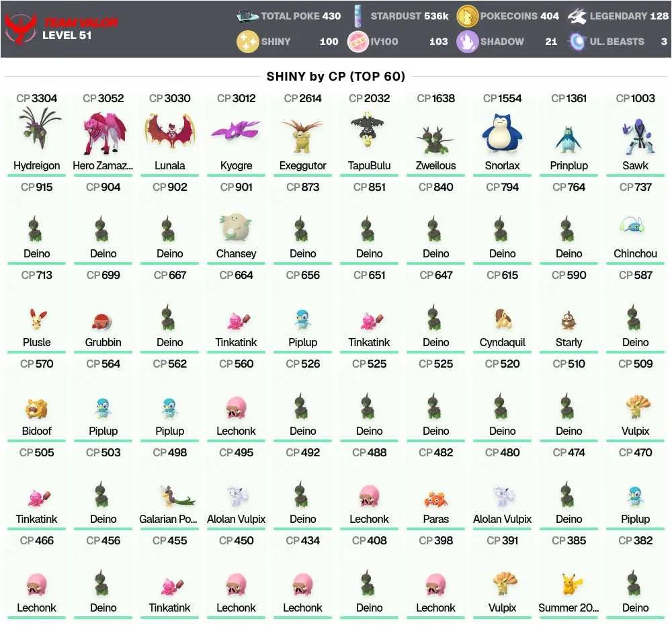Click the 'TOTAL POKE 430' label

(301, 16)
